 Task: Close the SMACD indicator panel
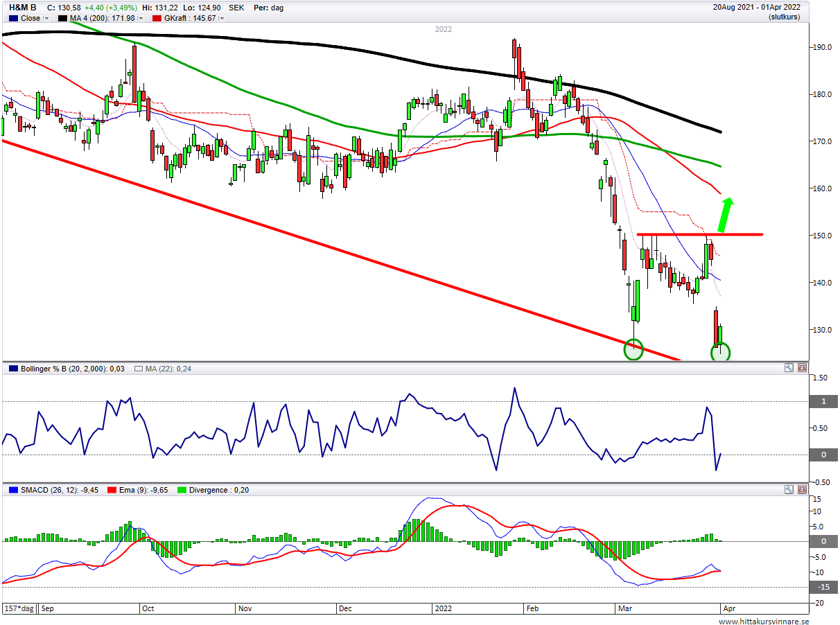(x=802, y=489)
